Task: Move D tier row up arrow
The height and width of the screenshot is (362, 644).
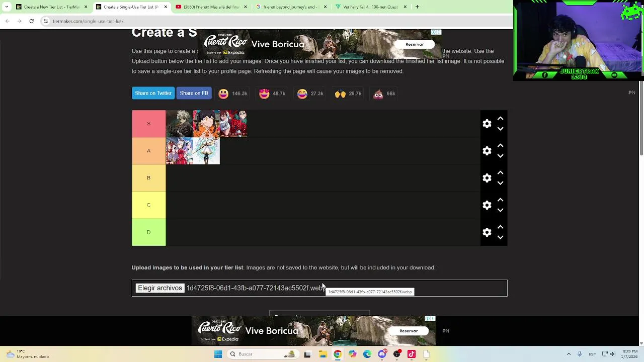Action: (x=500, y=227)
